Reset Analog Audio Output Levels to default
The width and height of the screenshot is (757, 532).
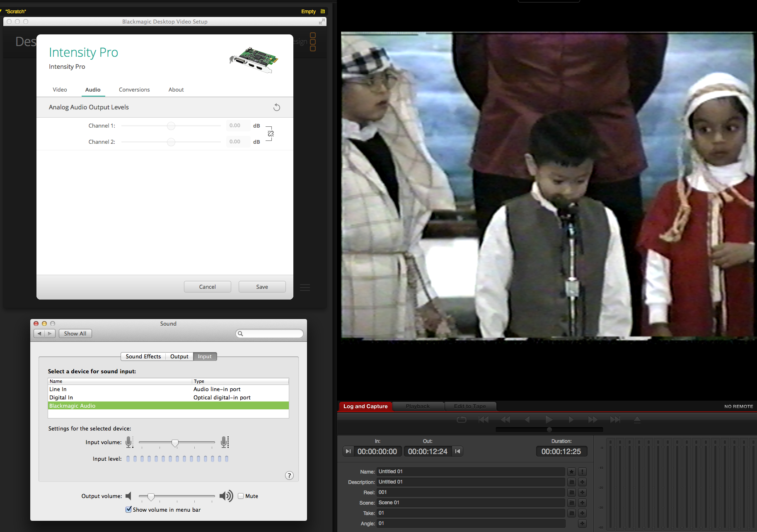click(x=277, y=107)
